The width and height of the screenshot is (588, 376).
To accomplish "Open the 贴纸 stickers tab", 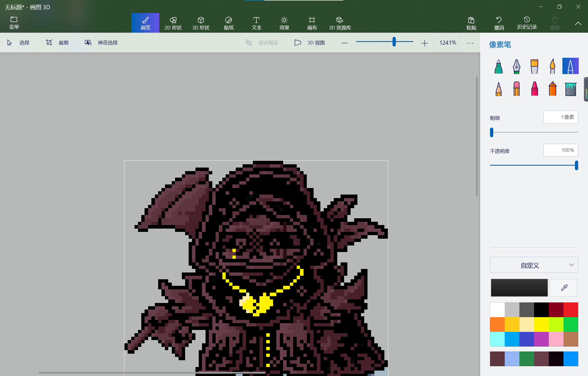I will (x=229, y=23).
